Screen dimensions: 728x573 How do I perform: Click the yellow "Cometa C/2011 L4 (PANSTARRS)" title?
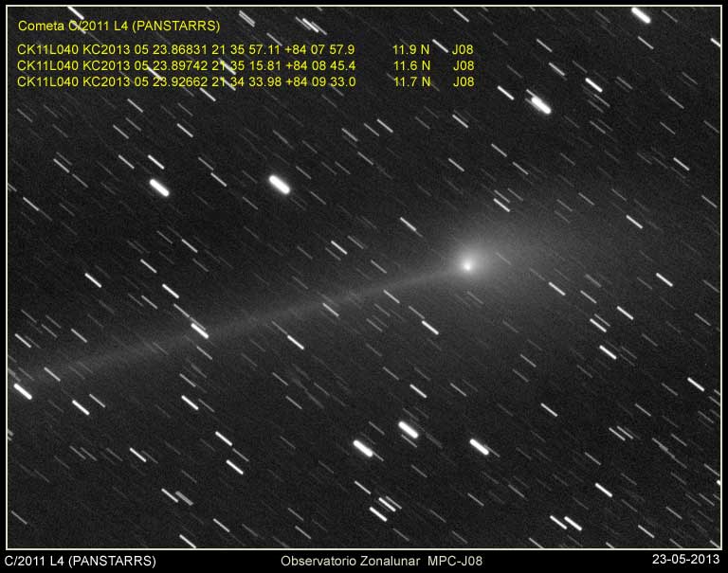tap(118, 27)
